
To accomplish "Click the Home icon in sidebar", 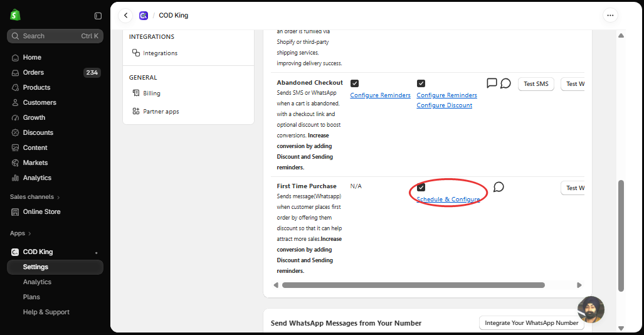I will 15,58.
